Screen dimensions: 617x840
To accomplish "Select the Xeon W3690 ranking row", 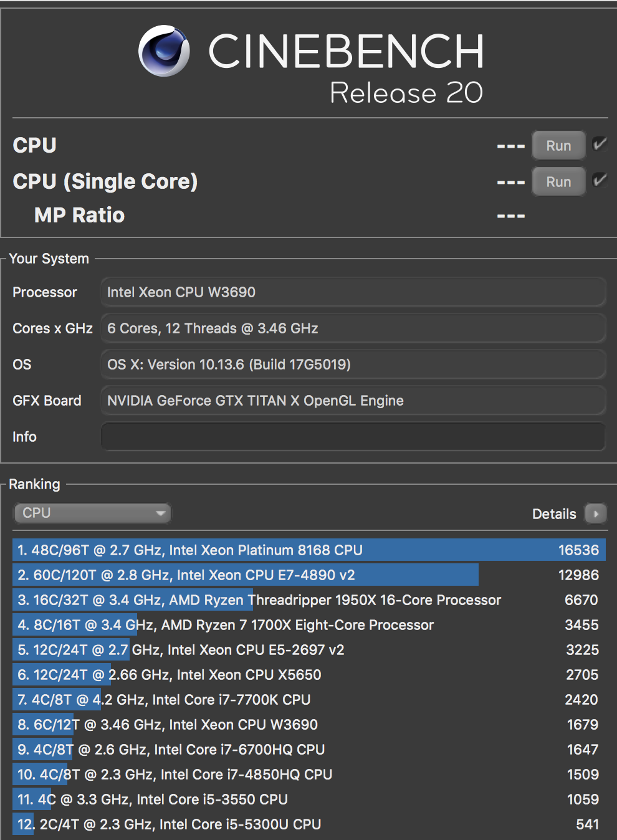I will [x=308, y=725].
